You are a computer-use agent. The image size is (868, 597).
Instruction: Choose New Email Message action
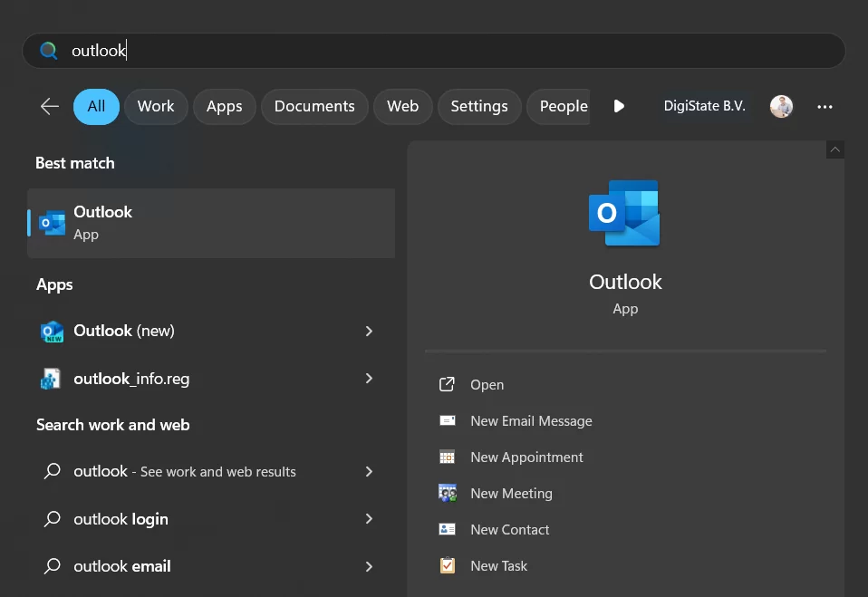click(x=532, y=421)
